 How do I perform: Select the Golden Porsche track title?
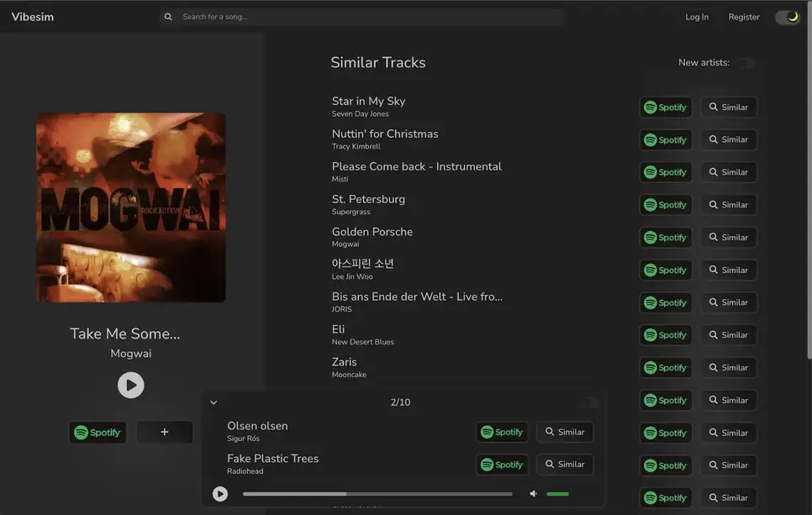tap(372, 231)
